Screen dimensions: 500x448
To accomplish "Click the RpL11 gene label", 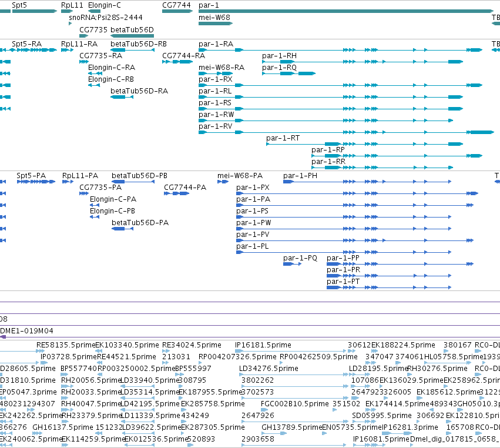I will [72, 5].
